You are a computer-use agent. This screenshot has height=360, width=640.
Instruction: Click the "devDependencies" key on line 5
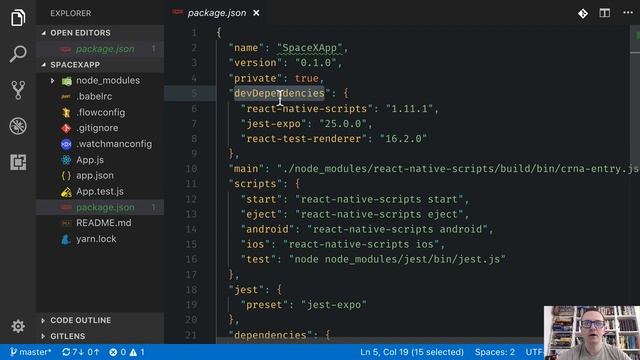tap(279, 93)
